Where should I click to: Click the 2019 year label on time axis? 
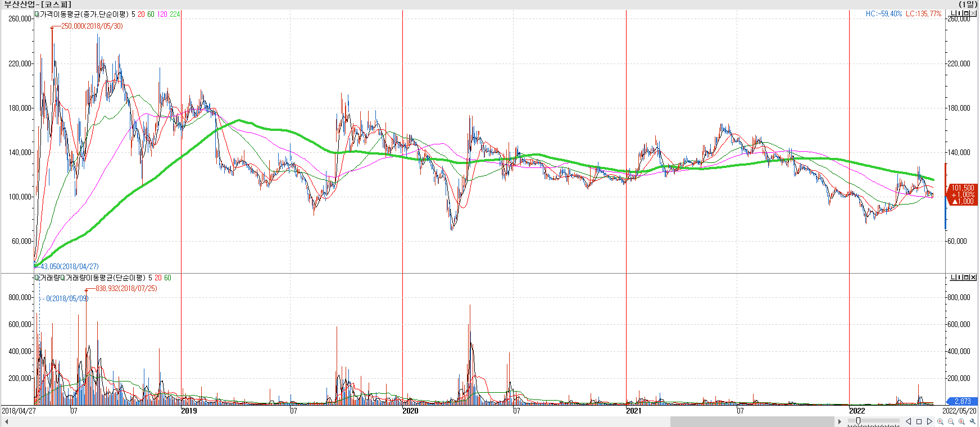pos(189,411)
